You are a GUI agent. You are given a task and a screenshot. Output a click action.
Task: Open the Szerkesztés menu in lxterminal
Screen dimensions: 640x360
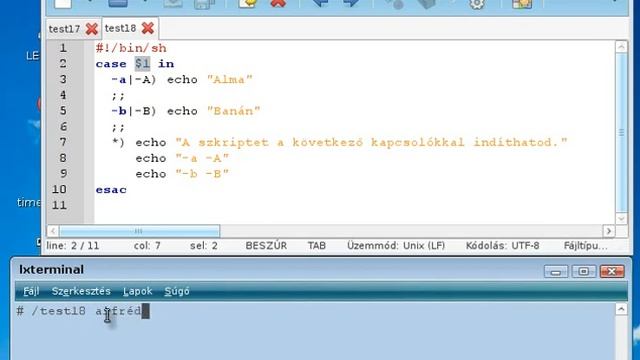81,291
